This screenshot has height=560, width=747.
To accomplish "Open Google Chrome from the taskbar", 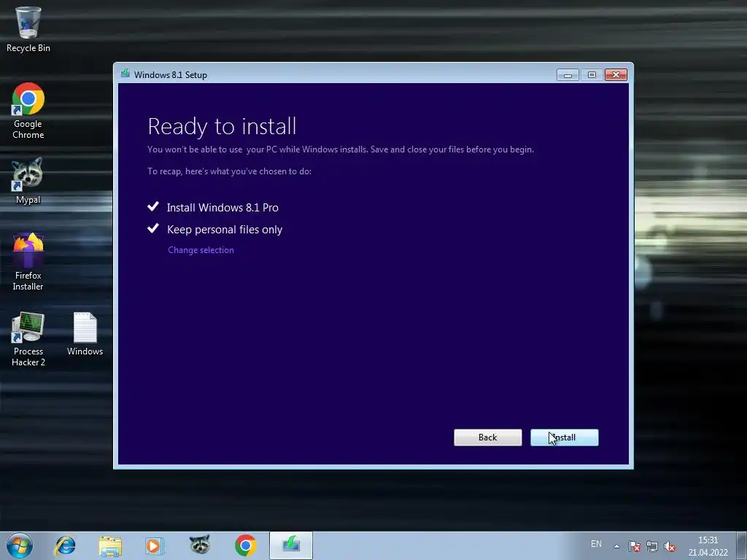I will (245, 545).
